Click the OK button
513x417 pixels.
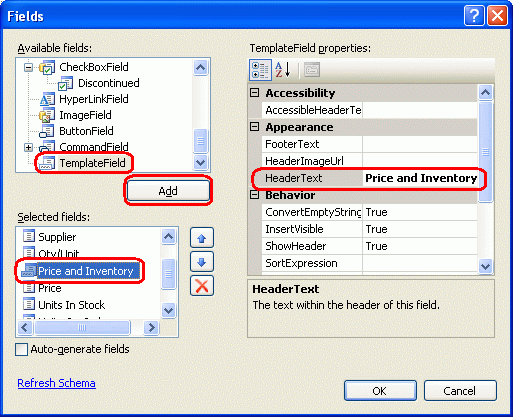click(380, 391)
